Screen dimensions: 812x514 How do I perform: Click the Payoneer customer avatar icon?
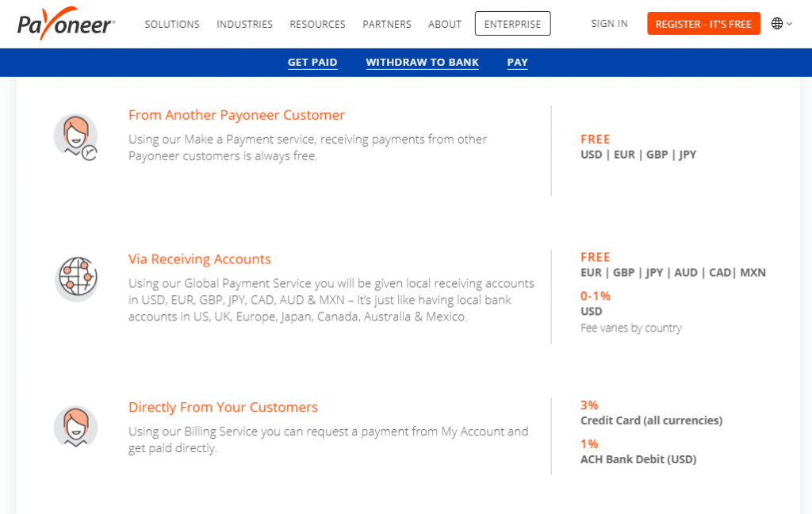[x=76, y=137]
